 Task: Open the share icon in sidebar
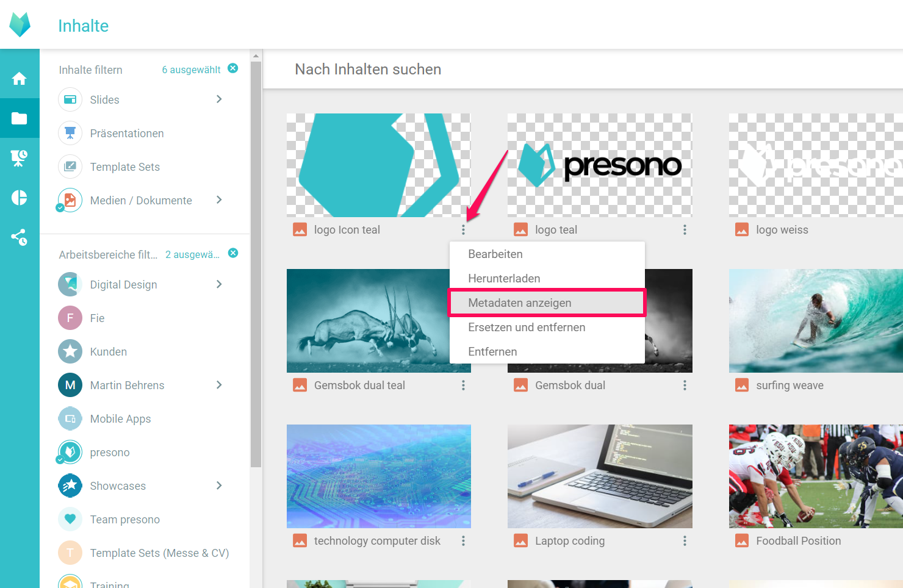pyautogui.click(x=20, y=237)
